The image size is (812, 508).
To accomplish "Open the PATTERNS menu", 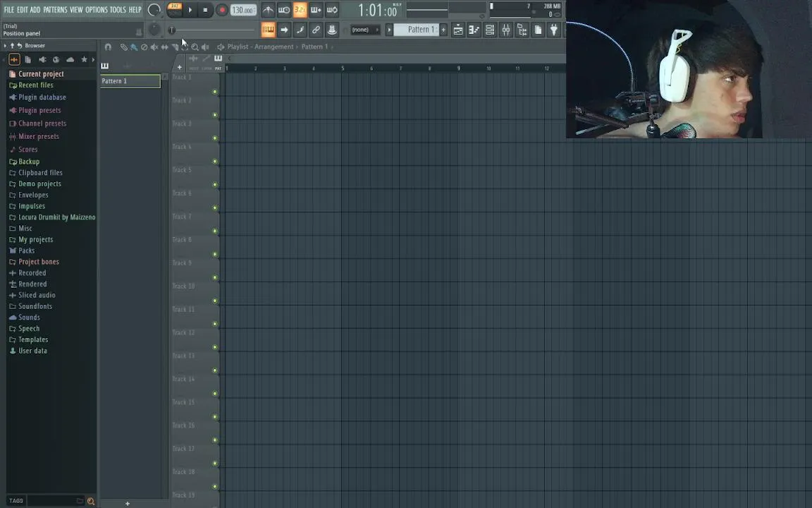I will [55, 10].
